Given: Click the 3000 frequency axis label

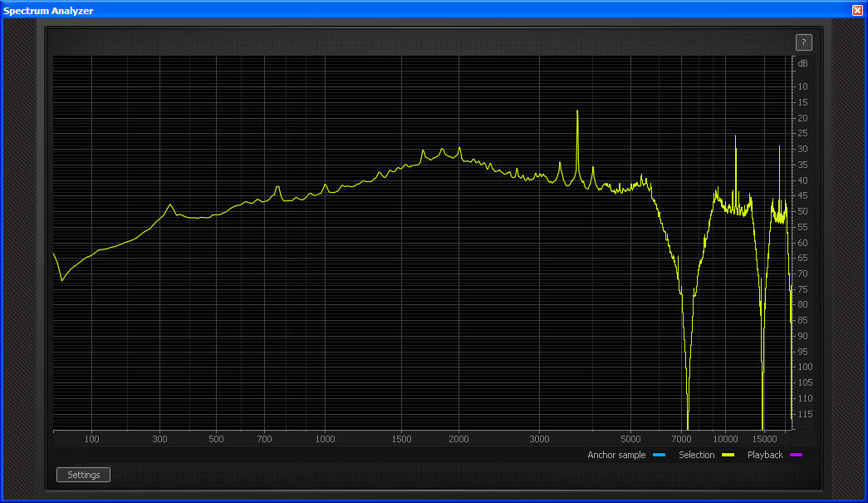Looking at the screenshot, I should [x=539, y=439].
